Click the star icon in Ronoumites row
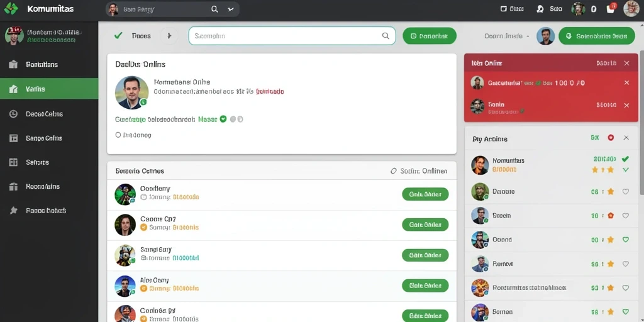The height and width of the screenshot is (322, 644). point(610,288)
